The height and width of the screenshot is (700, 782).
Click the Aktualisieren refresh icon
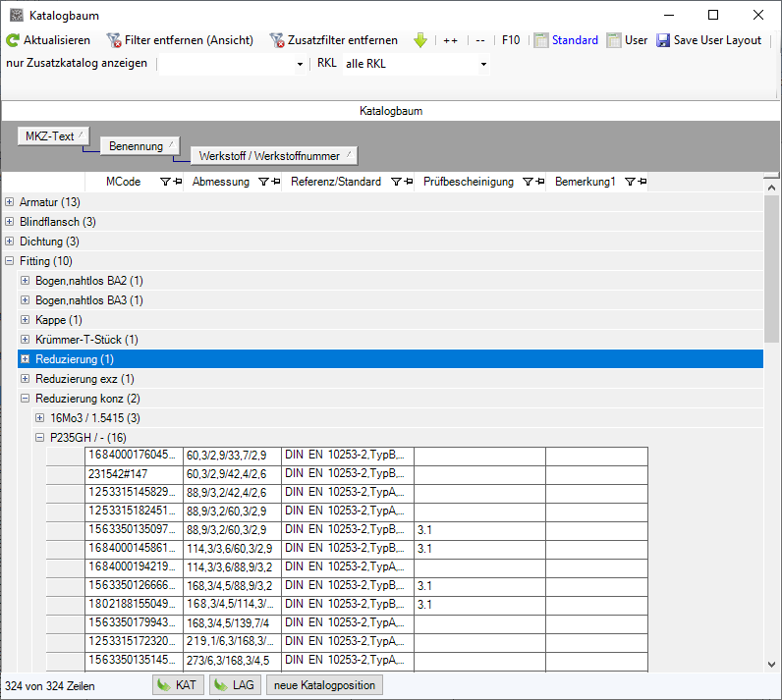[x=13, y=40]
